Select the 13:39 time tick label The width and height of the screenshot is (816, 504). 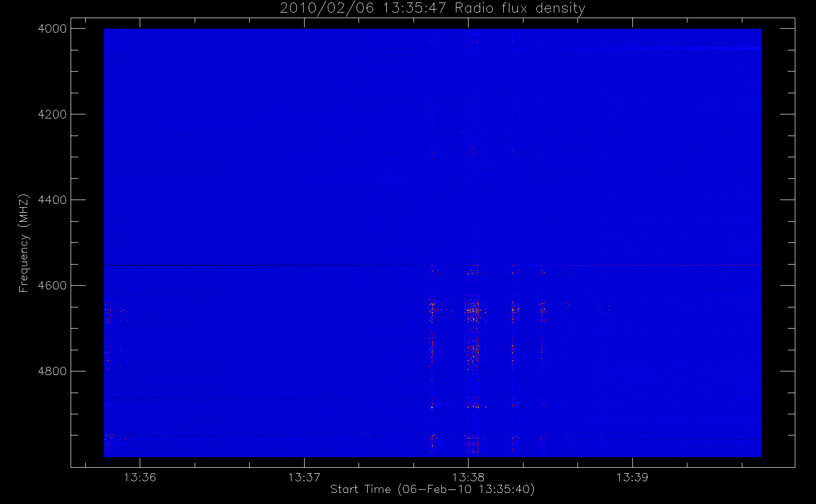click(632, 477)
